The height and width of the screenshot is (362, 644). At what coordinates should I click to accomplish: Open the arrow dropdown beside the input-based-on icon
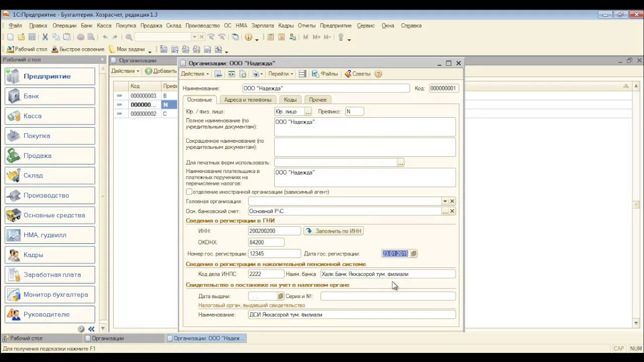tap(257, 74)
